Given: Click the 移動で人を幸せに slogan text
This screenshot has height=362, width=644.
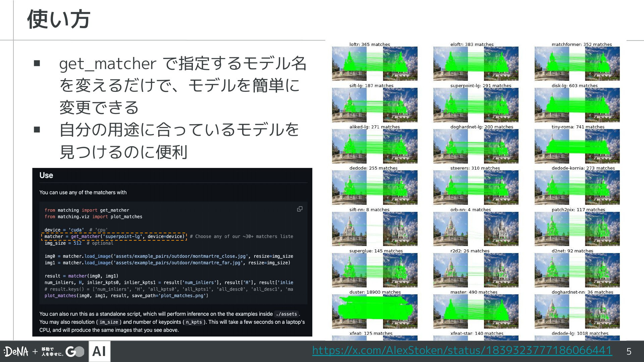Looking at the screenshot, I should (x=52, y=352).
